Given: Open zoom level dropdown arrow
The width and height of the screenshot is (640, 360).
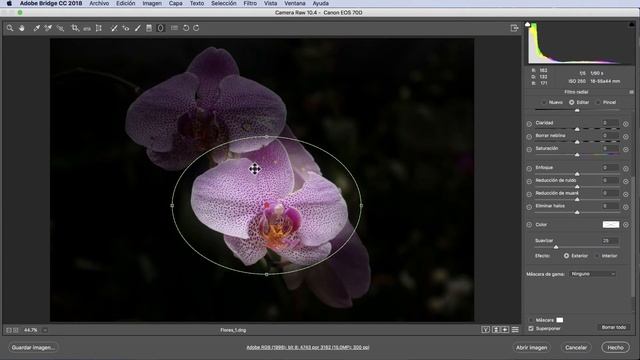Looking at the screenshot, I should tap(45, 330).
